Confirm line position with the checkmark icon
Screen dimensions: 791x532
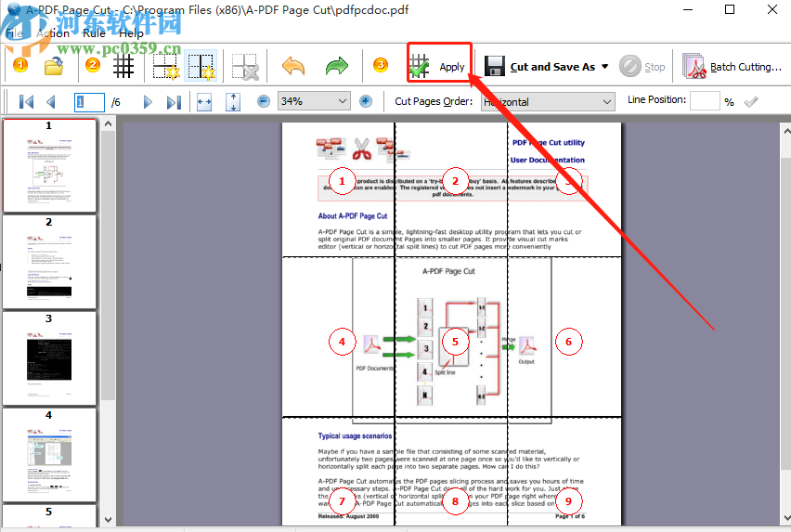coord(751,102)
